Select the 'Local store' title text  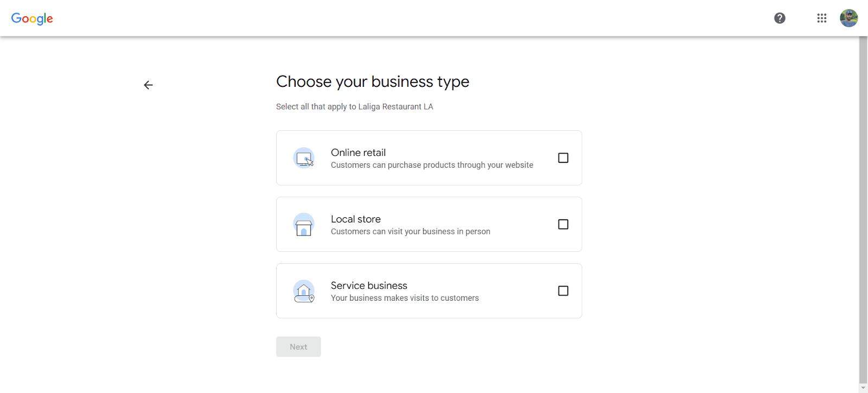coord(356,219)
